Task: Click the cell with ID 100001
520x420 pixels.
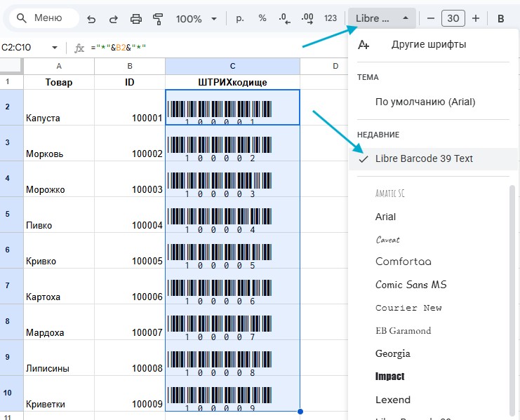Action: 130,107
